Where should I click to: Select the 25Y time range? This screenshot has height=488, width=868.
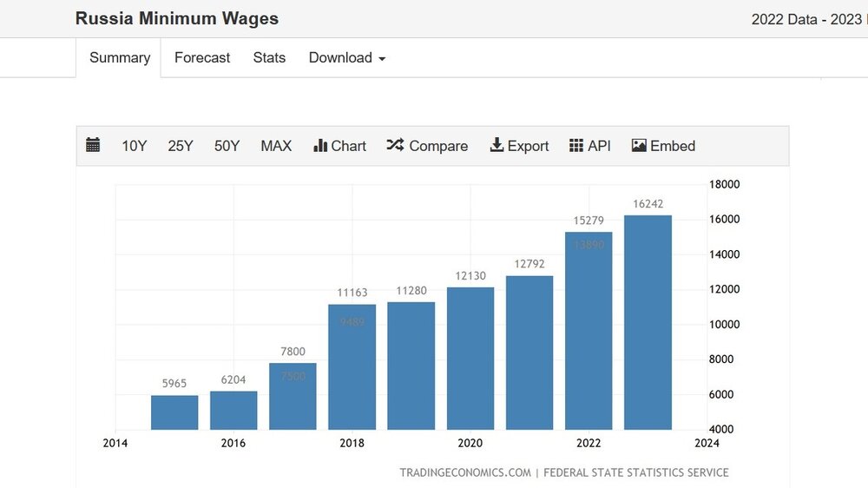[181, 146]
